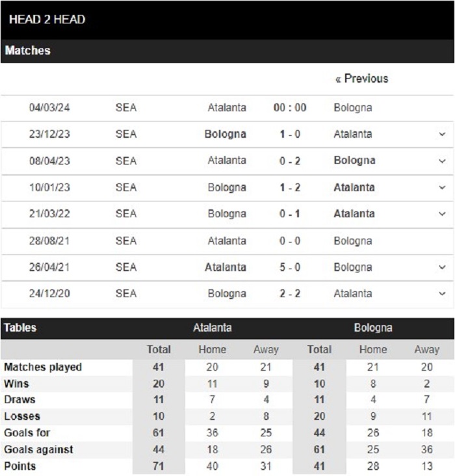Go to Previous matches
Viewport: 455px width, 476px height.
point(361,79)
